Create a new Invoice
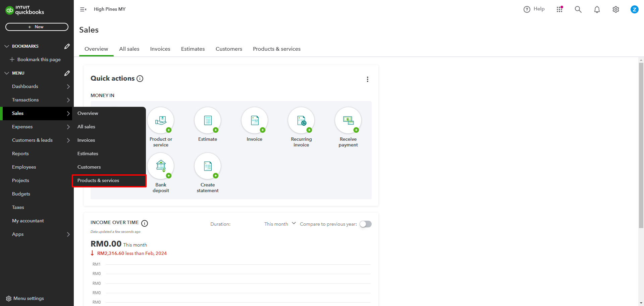Screen dimensions: 644x306 [255, 124]
